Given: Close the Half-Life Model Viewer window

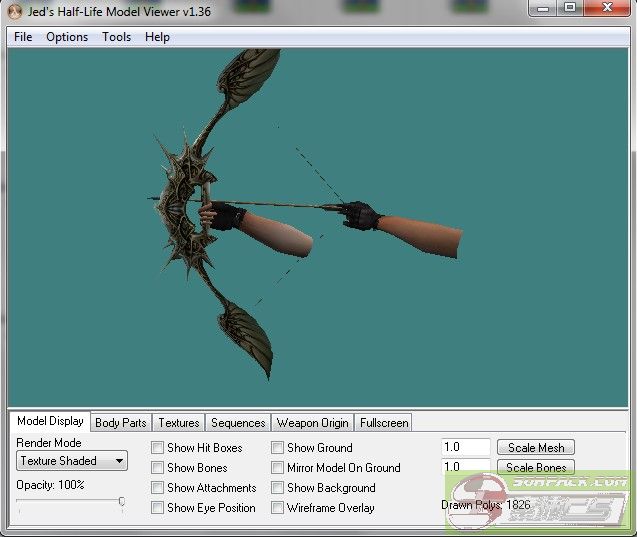Looking at the screenshot, I should point(607,8).
